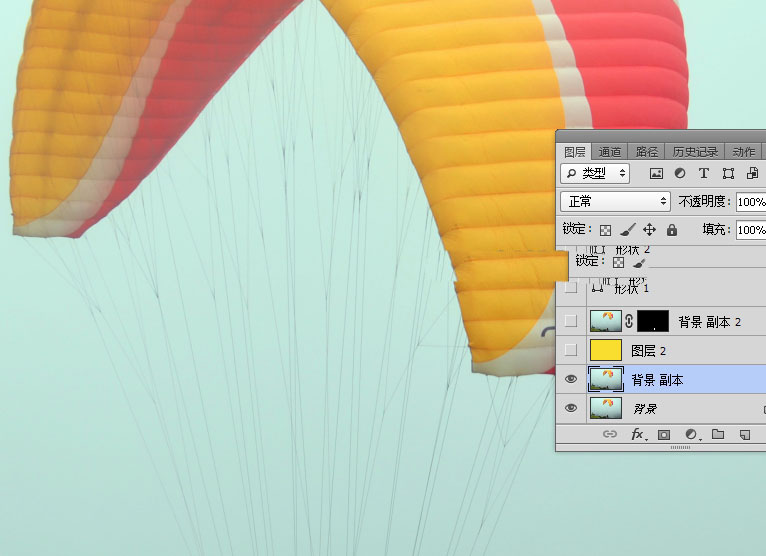This screenshot has width=766, height=556.
Task: Click the shape layer filter icon
Action: (x=728, y=174)
